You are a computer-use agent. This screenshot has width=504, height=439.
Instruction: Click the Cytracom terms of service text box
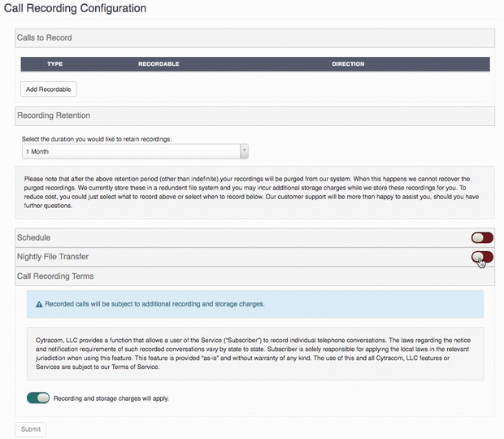pos(255,354)
